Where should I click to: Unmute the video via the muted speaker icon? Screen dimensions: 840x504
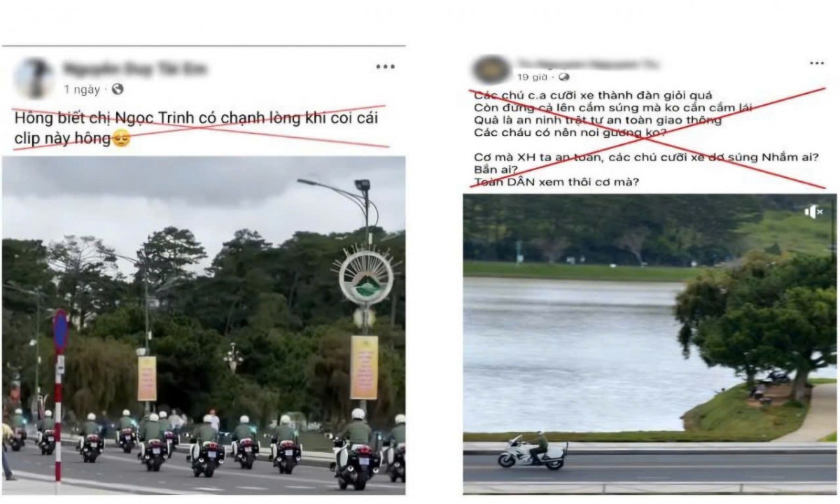(813, 211)
